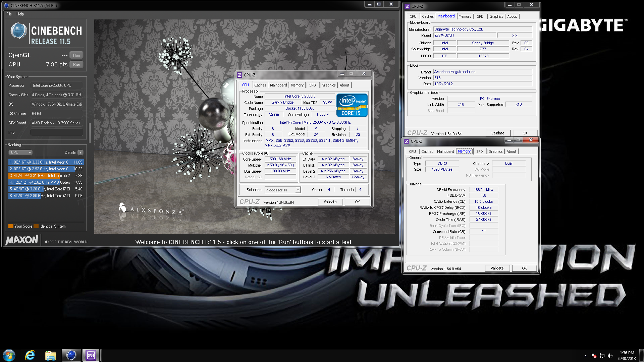This screenshot has width=644, height=362.
Task: Run the CPU benchmark
Action: pos(76,65)
